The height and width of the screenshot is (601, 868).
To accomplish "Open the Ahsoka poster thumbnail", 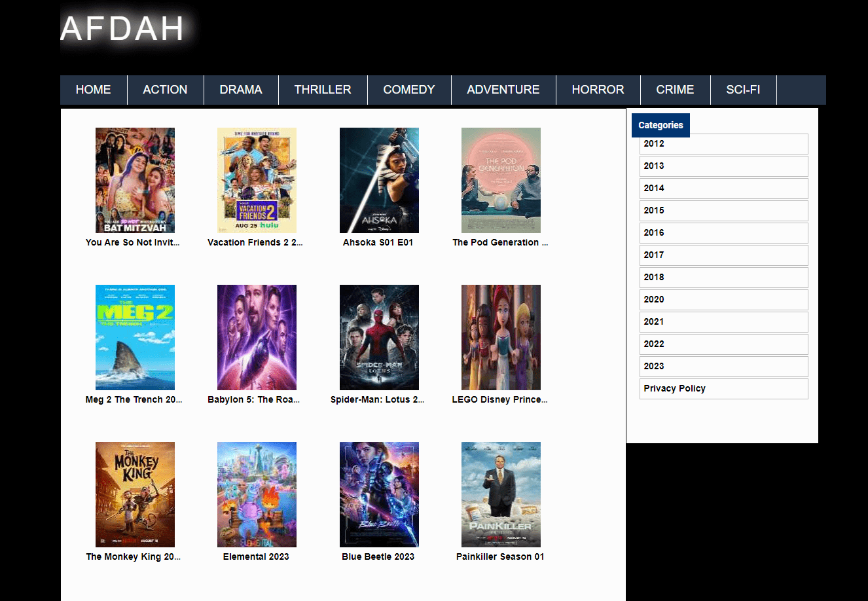I will (x=379, y=180).
